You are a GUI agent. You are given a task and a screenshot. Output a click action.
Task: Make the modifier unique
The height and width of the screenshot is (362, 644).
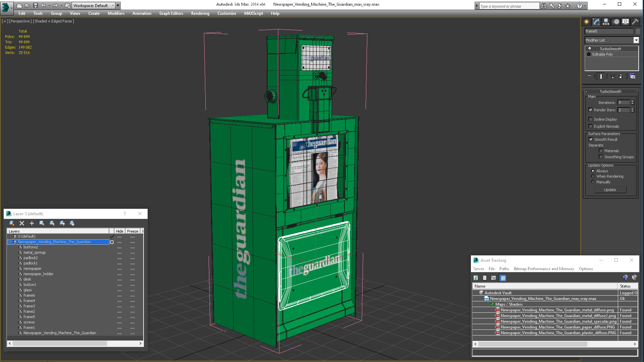[612, 76]
